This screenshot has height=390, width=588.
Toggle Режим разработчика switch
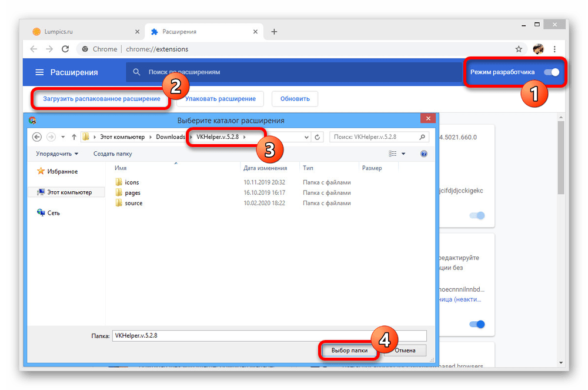[x=552, y=72]
